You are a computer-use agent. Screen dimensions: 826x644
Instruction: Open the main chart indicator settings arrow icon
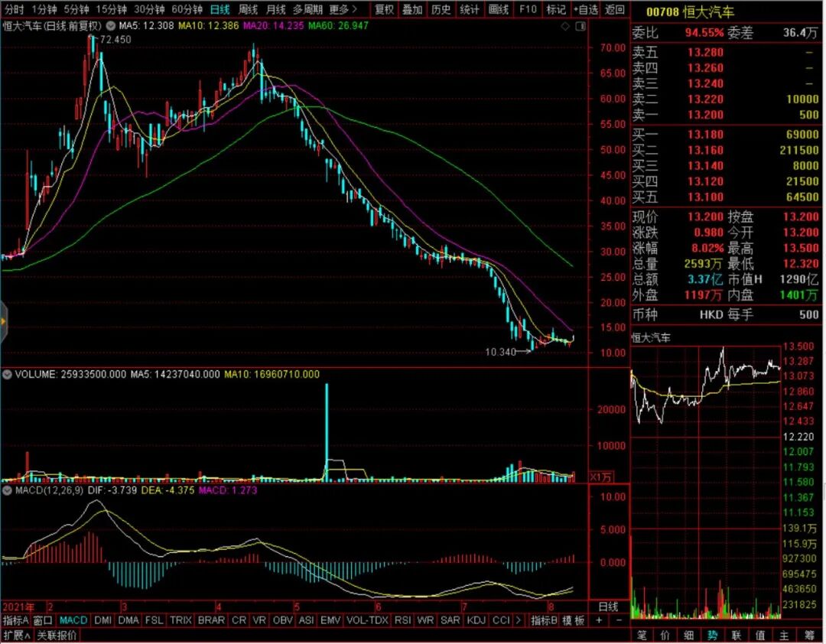click(x=110, y=25)
